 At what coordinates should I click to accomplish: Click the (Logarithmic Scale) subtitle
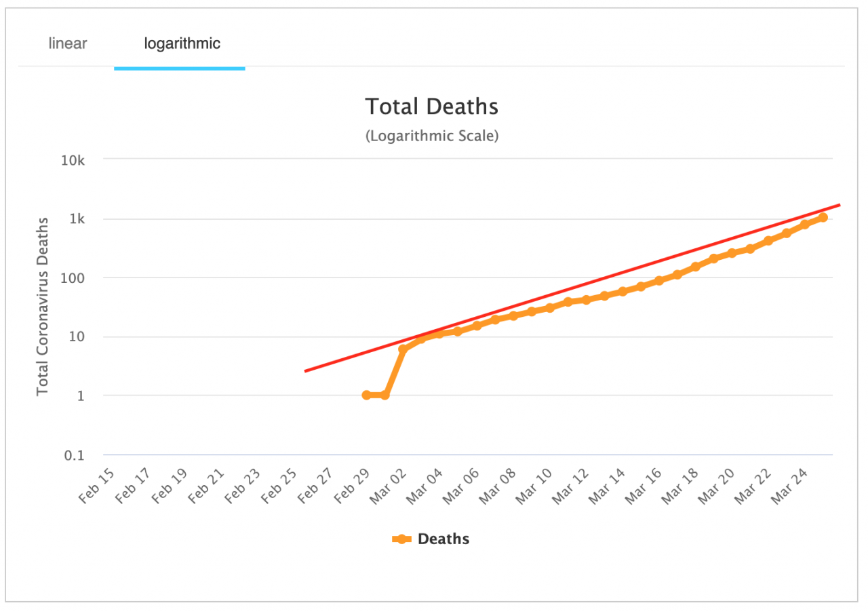[x=432, y=136]
